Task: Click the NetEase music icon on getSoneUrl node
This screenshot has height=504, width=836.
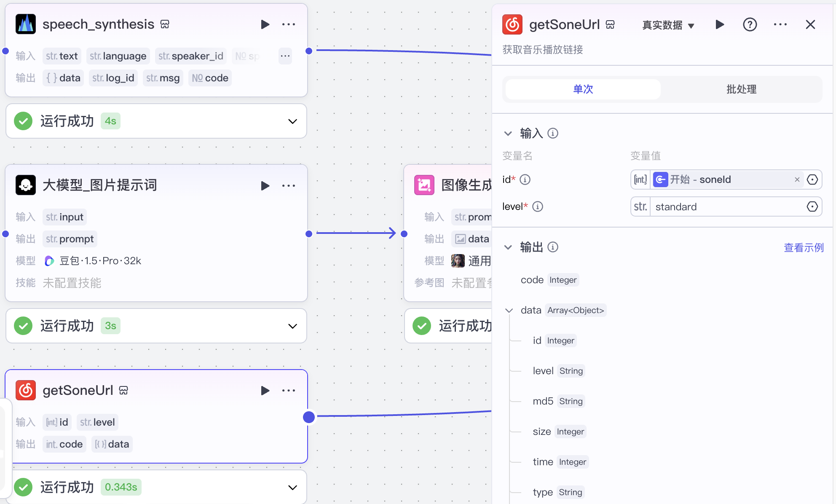Action: pyautogui.click(x=26, y=390)
